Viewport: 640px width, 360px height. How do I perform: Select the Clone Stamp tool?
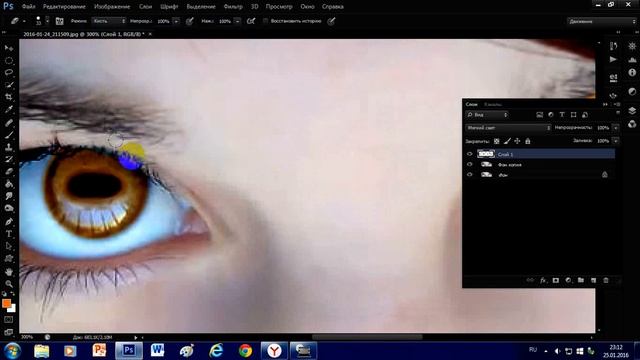(9, 147)
